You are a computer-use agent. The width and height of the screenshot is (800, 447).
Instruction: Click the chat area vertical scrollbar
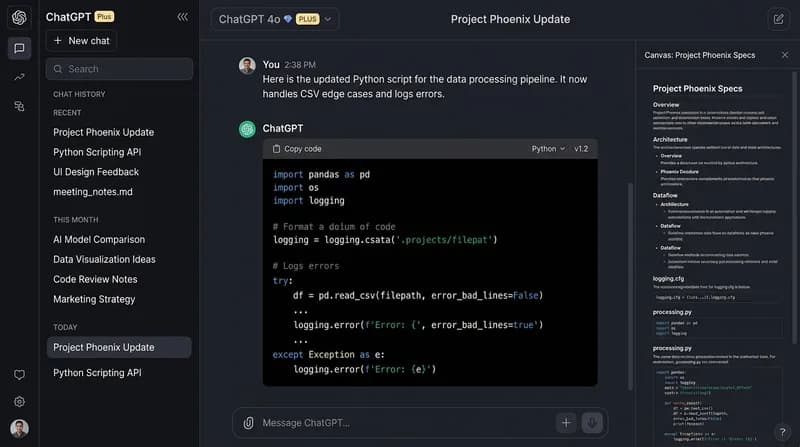tap(630, 286)
